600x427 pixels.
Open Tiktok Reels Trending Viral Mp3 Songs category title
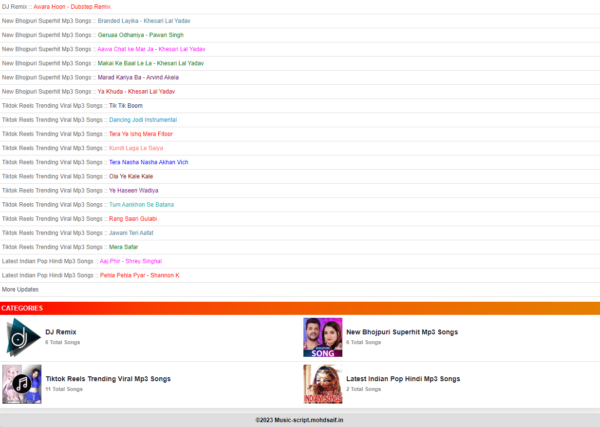(x=108, y=379)
